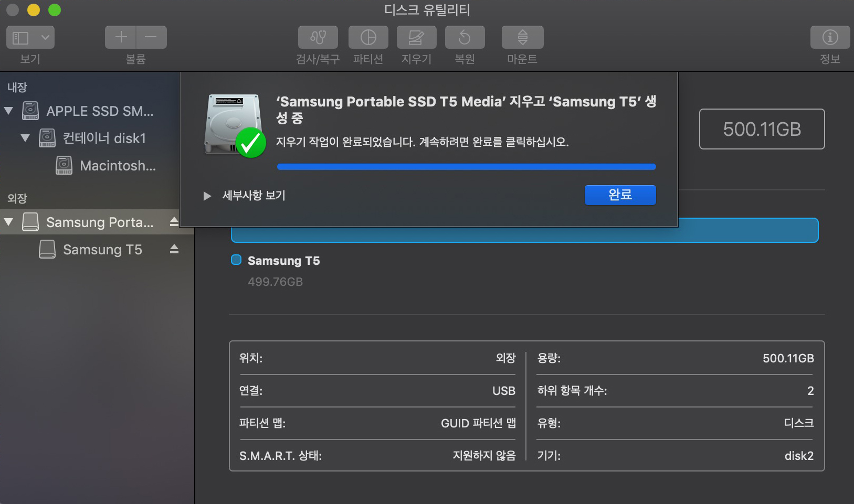The height and width of the screenshot is (504, 854).
Task: Click the add volume plus button
Action: (121, 37)
